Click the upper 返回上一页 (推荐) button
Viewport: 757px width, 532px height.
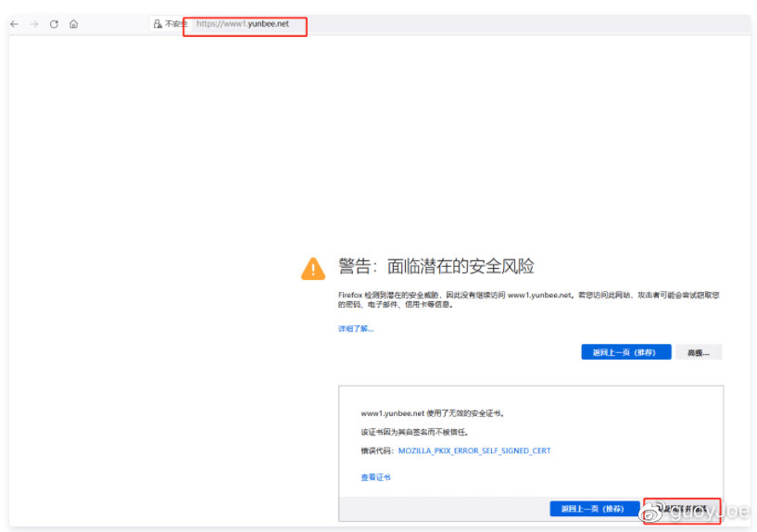[625, 352]
